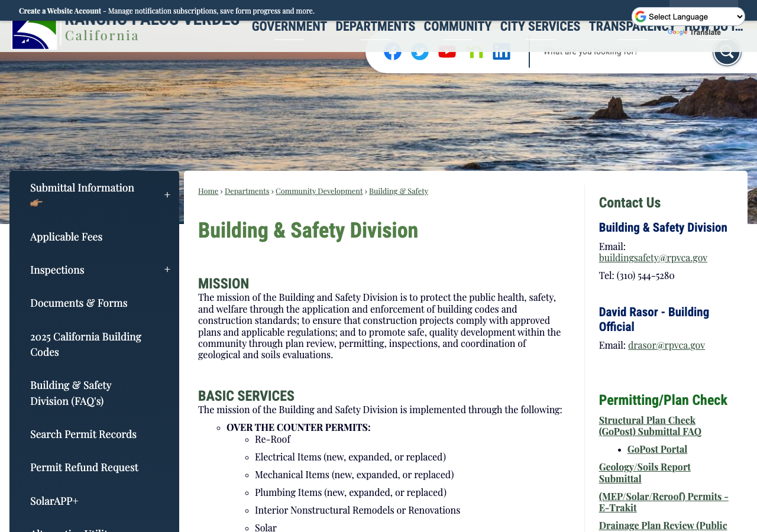Expand the Submittal Information submenu
Viewport: 757px width, 532px height.
pyautogui.click(x=167, y=195)
